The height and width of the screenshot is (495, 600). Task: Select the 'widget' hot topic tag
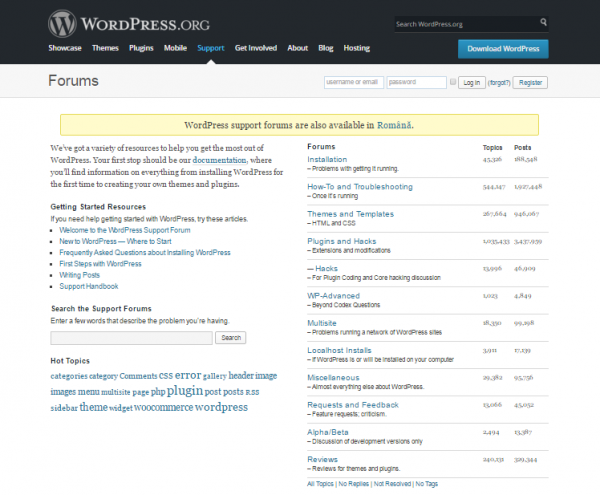coord(121,408)
